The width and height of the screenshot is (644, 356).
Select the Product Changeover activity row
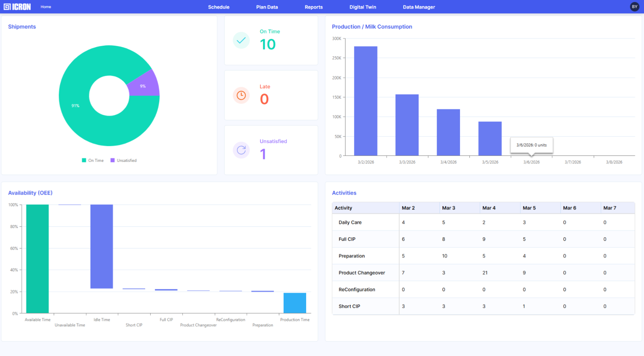pyautogui.click(x=362, y=273)
